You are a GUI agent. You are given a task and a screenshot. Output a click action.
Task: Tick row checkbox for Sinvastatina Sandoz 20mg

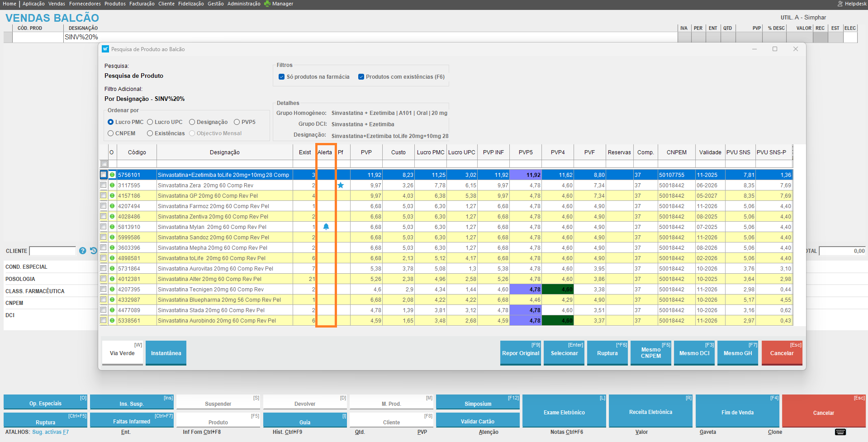(x=104, y=237)
